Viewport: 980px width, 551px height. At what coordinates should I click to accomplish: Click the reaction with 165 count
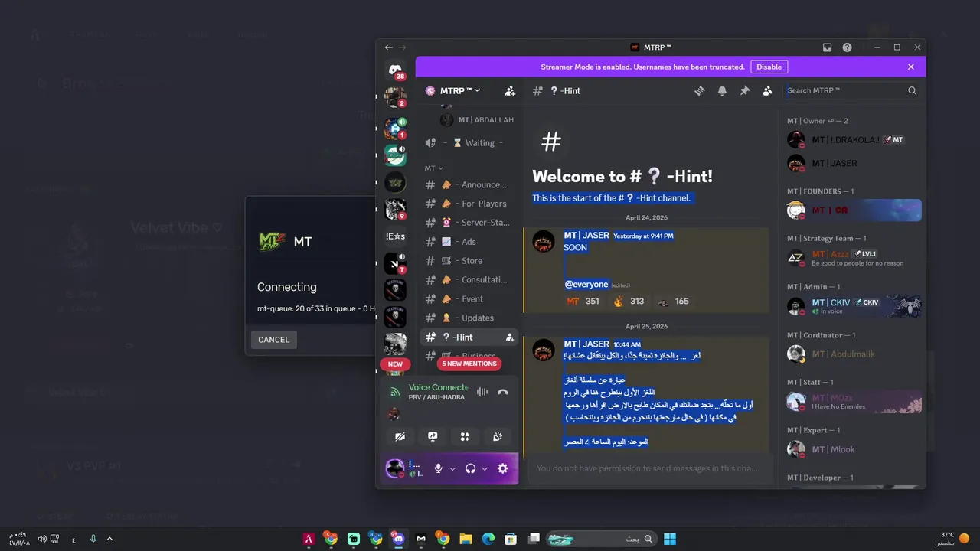click(x=673, y=302)
